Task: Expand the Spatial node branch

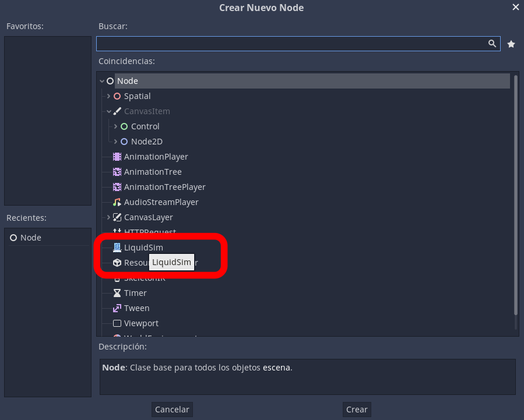Action: (108, 96)
